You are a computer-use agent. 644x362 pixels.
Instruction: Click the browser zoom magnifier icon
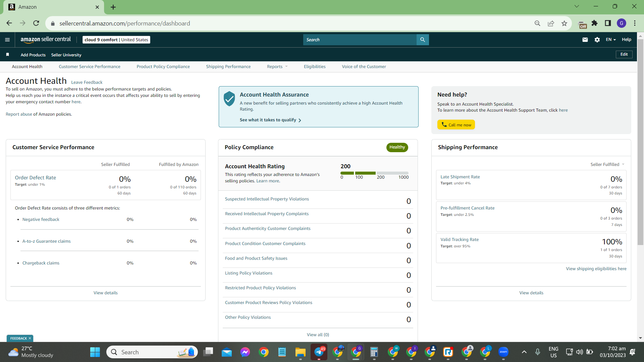[x=537, y=23]
